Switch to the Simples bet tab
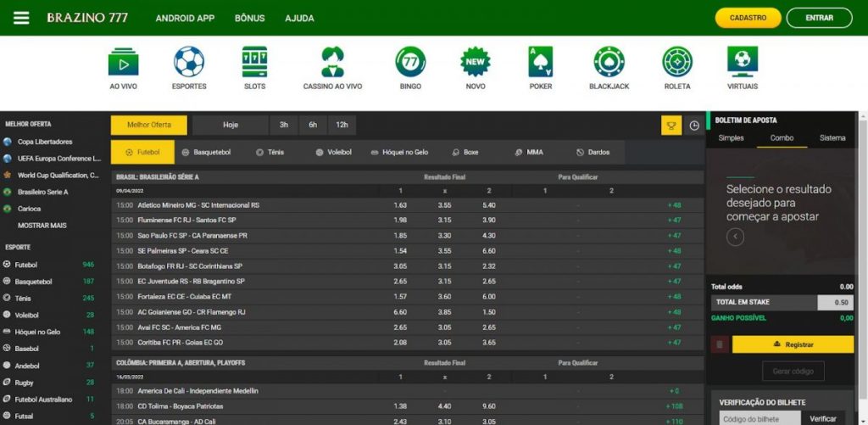868x425 pixels. pos(731,138)
